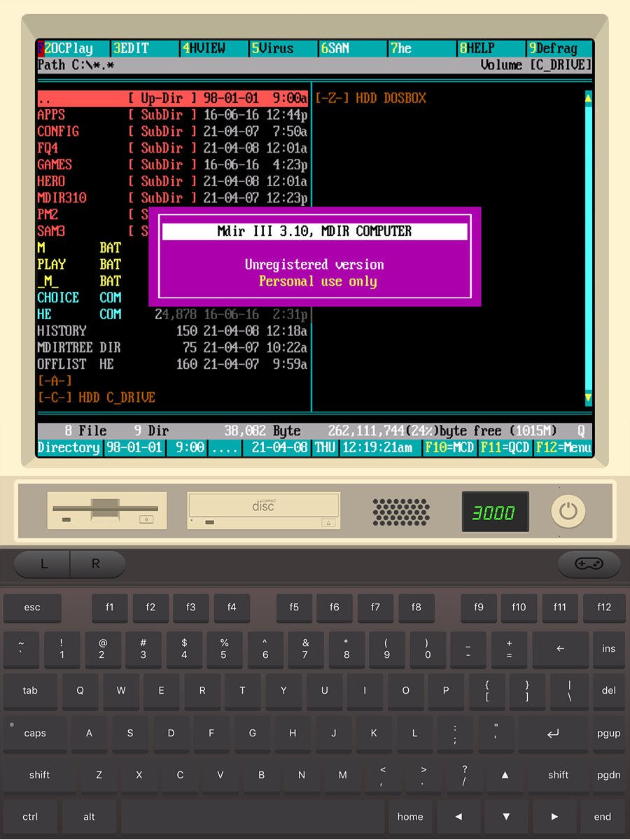Screen dimensions: 630x840
Task: Select the 8HELP function menu item
Action: [490, 48]
